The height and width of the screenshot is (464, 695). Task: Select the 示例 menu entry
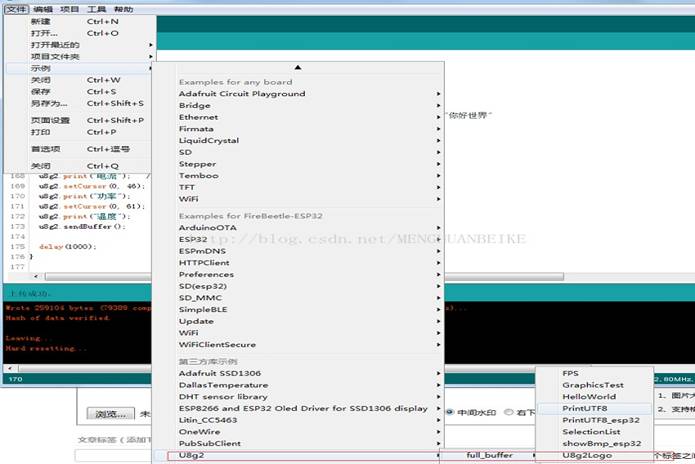coord(80,68)
